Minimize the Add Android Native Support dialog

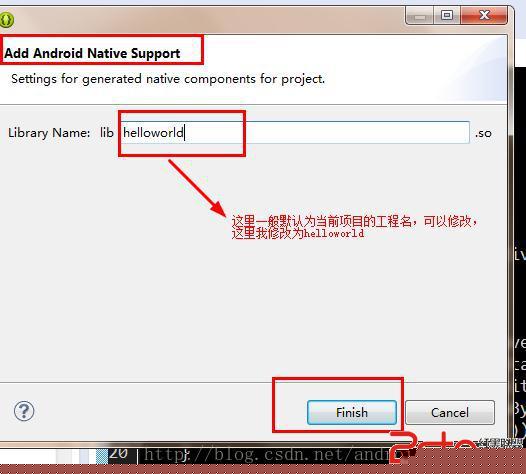click(x=419, y=15)
